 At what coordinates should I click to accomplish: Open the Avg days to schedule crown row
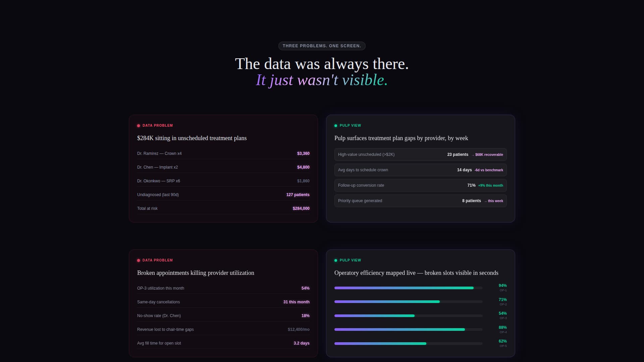tap(420, 170)
